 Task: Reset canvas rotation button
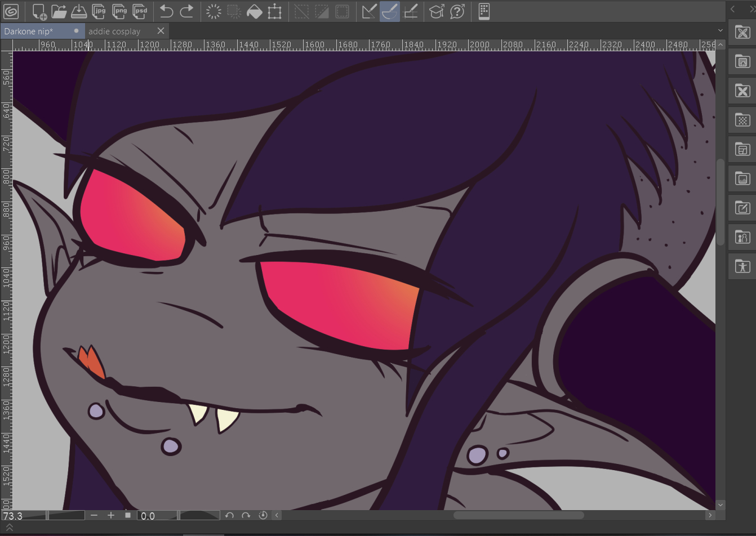coord(263,515)
